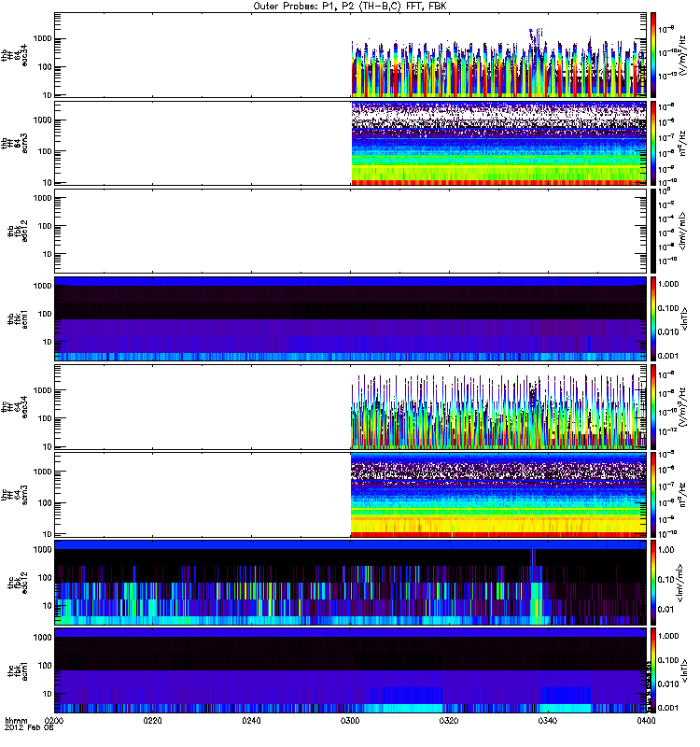
Task: Click the plot title "Outer Probes: P1, P2 (TH-B,C) FFT, FBK"
Action: tap(350, 7)
